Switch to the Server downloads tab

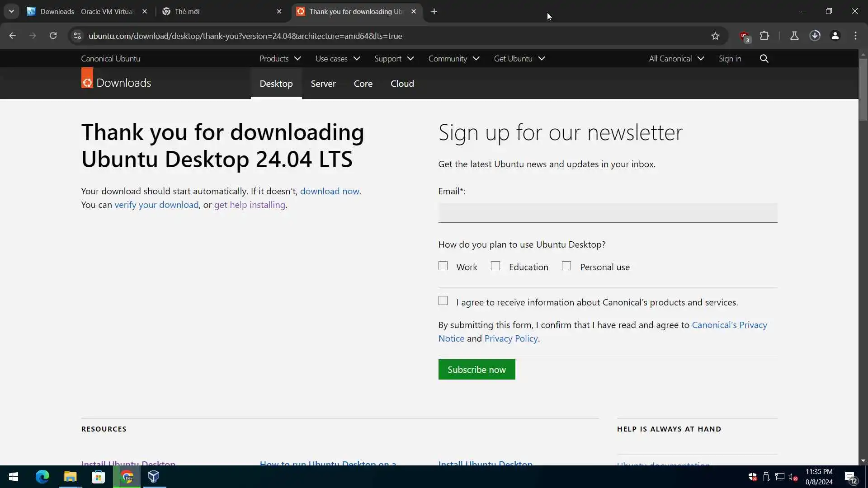[x=323, y=84]
